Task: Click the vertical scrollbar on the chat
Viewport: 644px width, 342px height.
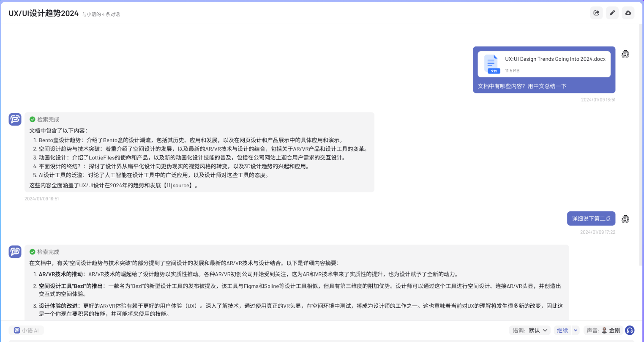Action: point(641,140)
